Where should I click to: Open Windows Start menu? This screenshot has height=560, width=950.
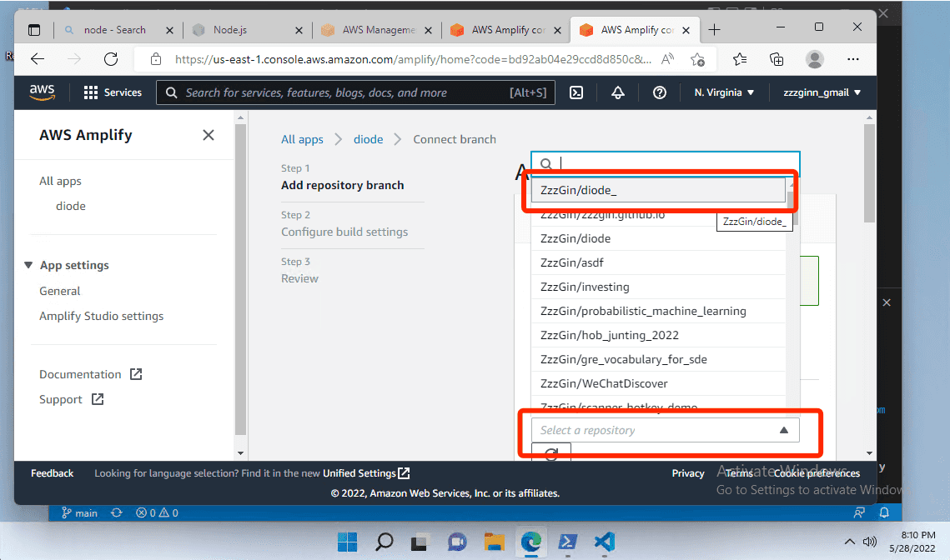347,541
